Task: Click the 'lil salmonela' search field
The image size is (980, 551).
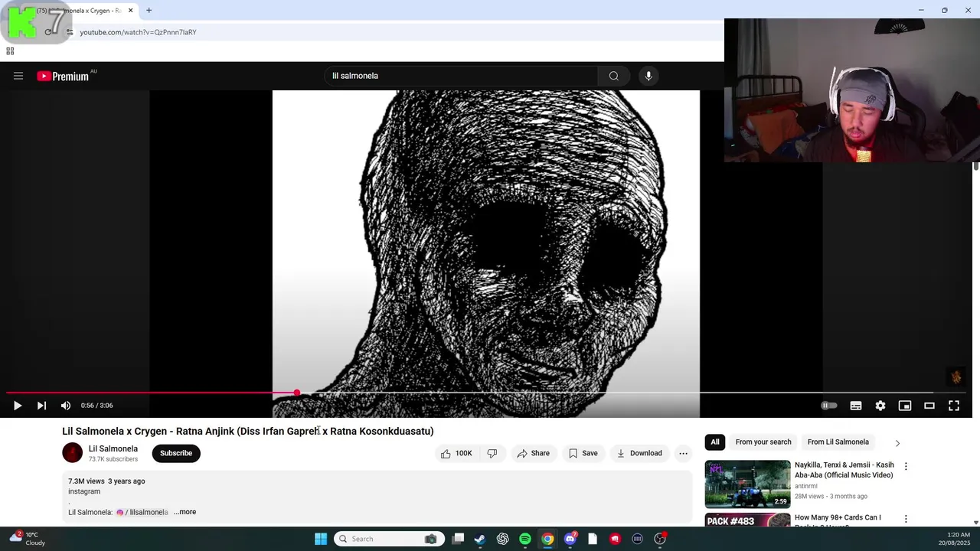Action: [461, 76]
